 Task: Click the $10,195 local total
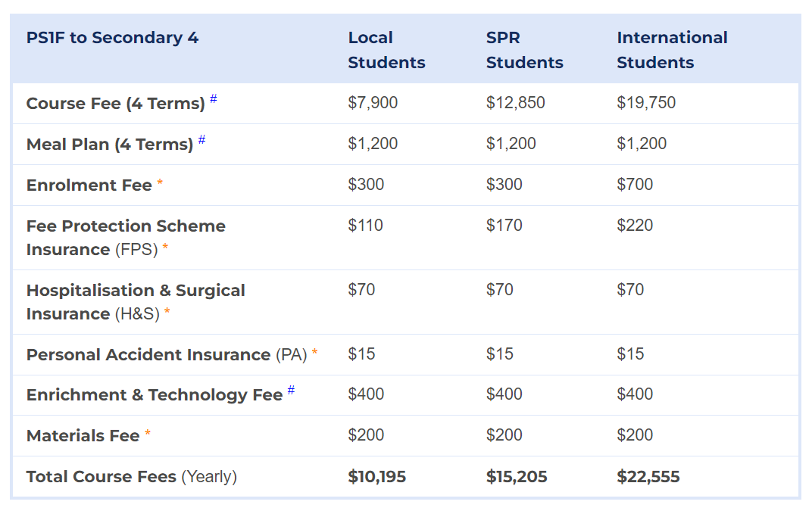click(x=377, y=477)
